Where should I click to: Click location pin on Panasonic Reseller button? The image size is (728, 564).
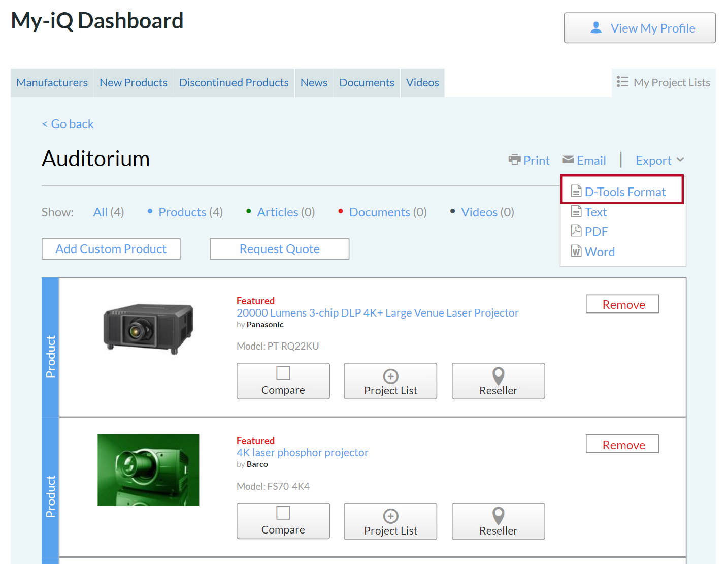(499, 377)
